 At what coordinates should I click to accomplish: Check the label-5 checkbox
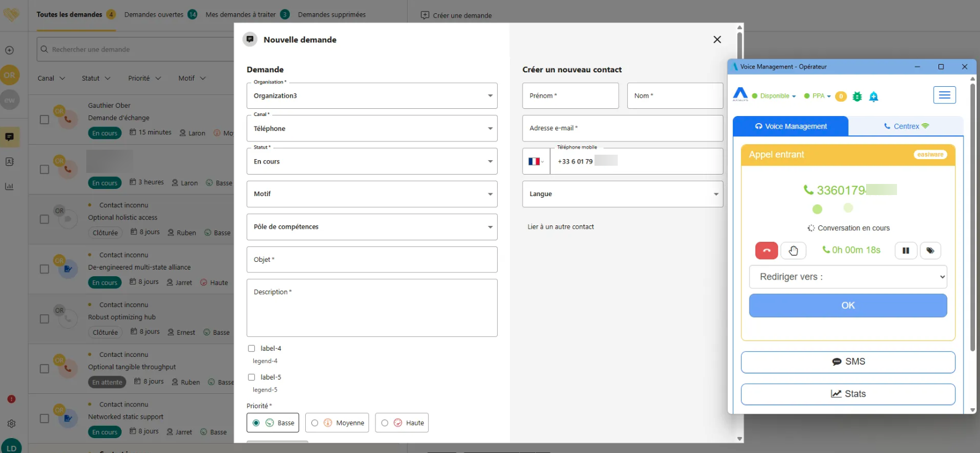pyautogui.click(x=252, y=377)
